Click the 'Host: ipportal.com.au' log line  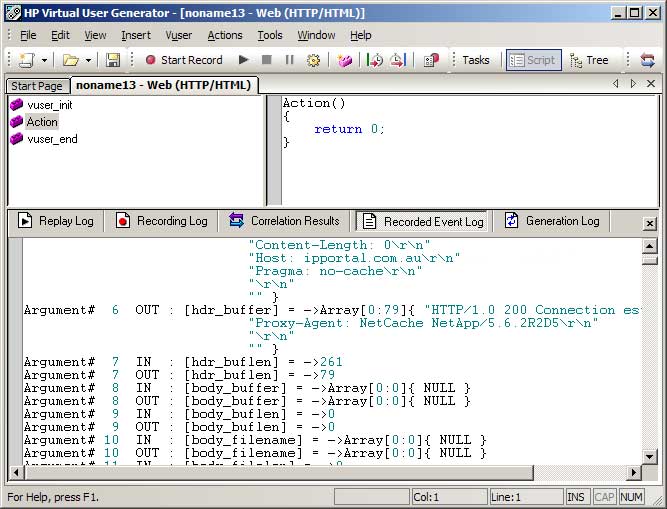[354, 258]
